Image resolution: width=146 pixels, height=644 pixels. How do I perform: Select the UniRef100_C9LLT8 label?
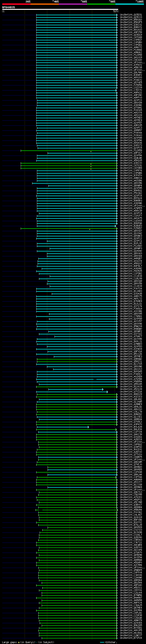131,412
